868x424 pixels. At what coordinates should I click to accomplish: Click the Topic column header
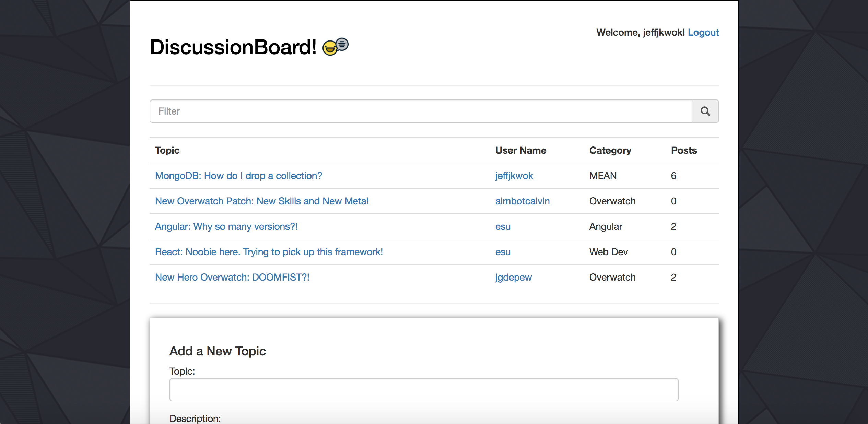[167, 150]
